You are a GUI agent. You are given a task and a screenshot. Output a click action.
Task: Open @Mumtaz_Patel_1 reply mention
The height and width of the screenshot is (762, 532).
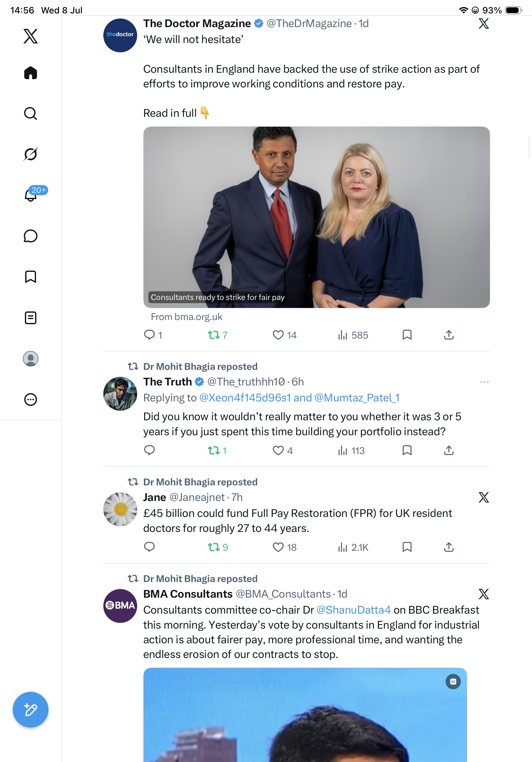pyautogui.click(x=357, y=398)
